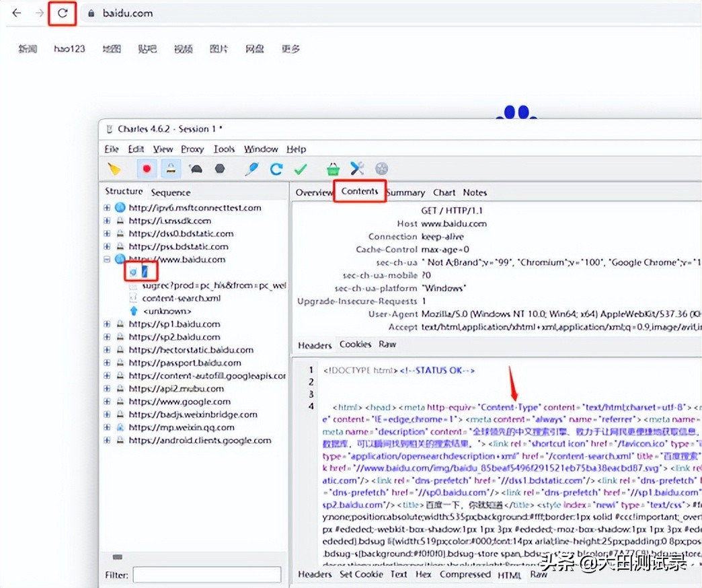Open the Chart tab
Viewport: 702px width, 588px height.
tap(444, 192)
